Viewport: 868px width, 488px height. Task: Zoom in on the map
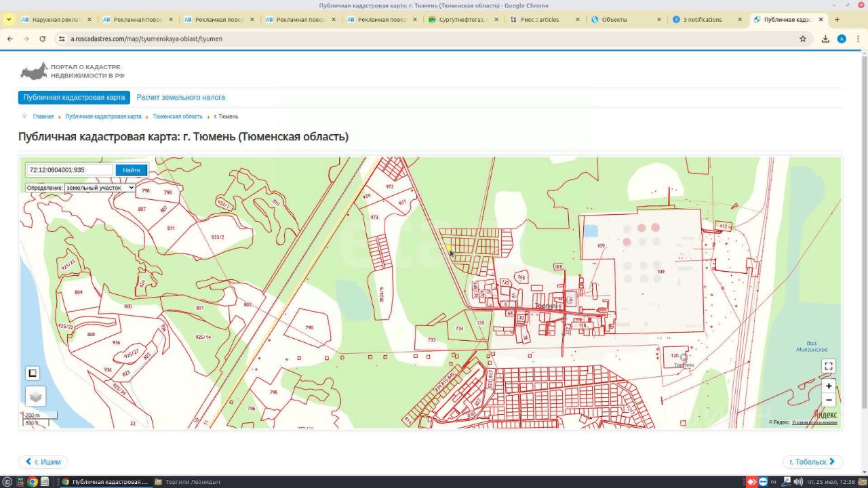(x=828, y=386)
